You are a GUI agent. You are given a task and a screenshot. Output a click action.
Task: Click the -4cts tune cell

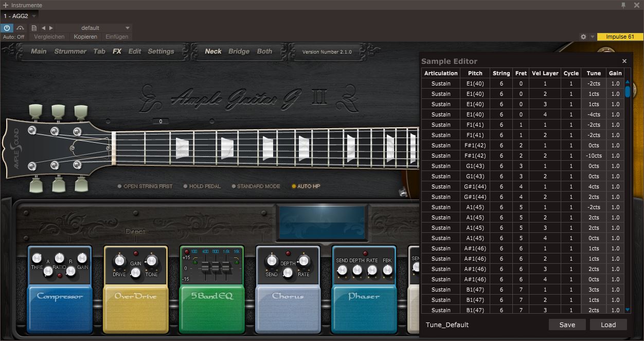point(594,114)
